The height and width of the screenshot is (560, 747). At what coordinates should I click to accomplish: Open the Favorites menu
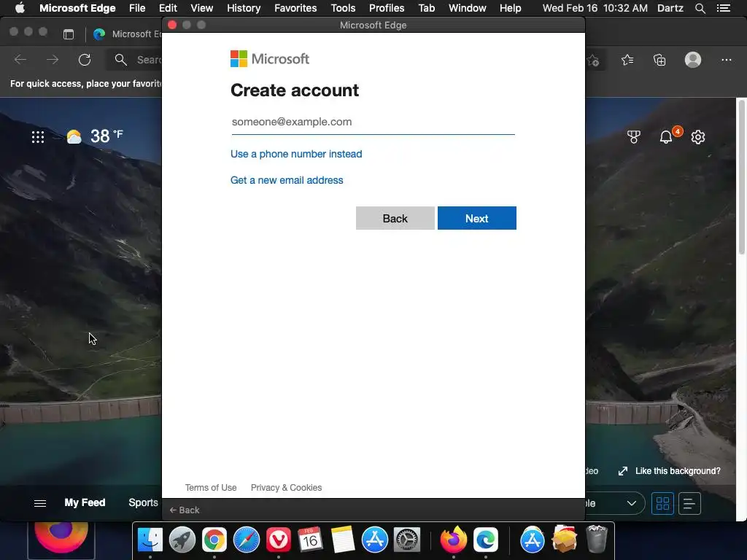click(x=295, y=8)
